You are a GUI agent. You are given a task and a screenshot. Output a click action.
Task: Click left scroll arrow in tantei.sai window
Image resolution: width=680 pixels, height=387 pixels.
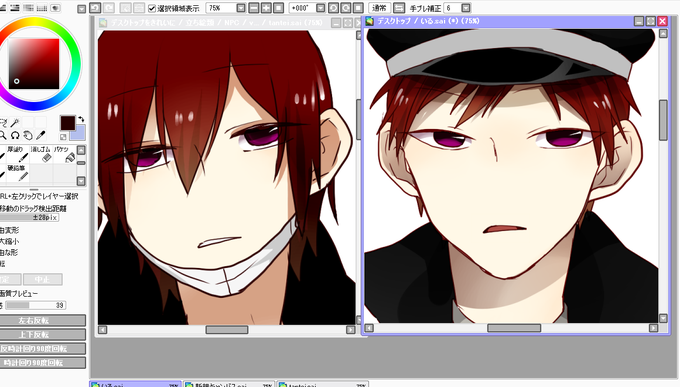[102, 330]
